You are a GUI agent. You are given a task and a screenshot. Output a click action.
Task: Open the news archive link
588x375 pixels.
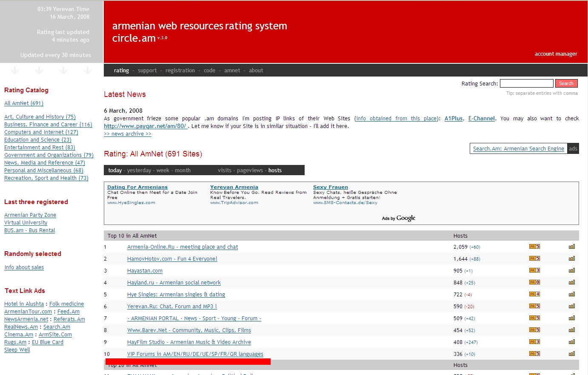(127, 134)
